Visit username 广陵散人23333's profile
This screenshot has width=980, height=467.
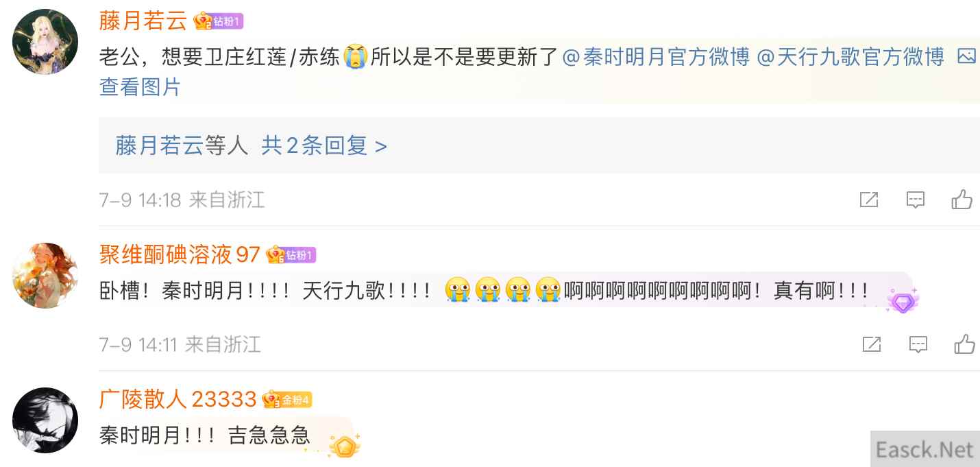(178, 399)
